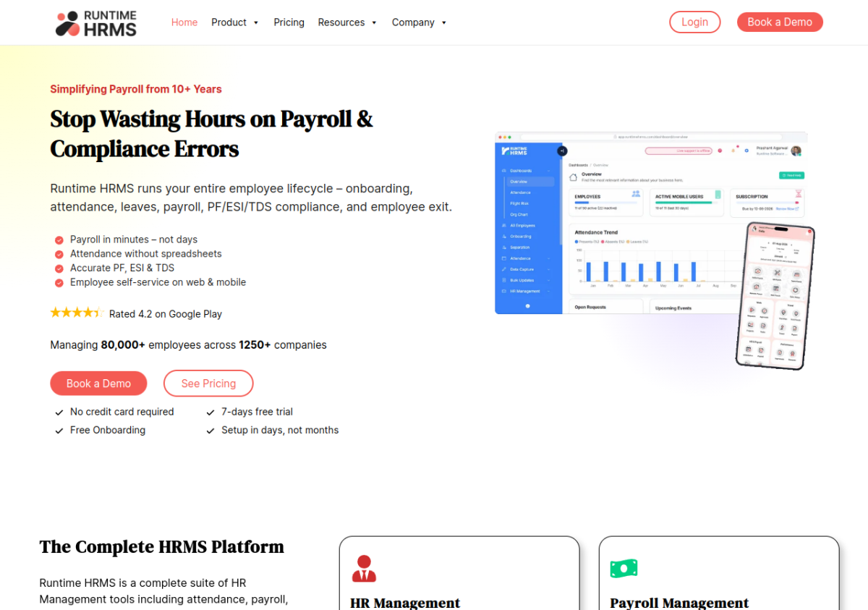Click the Free Onboarding text
Screen dimensions: 868x610
(108, 430)
